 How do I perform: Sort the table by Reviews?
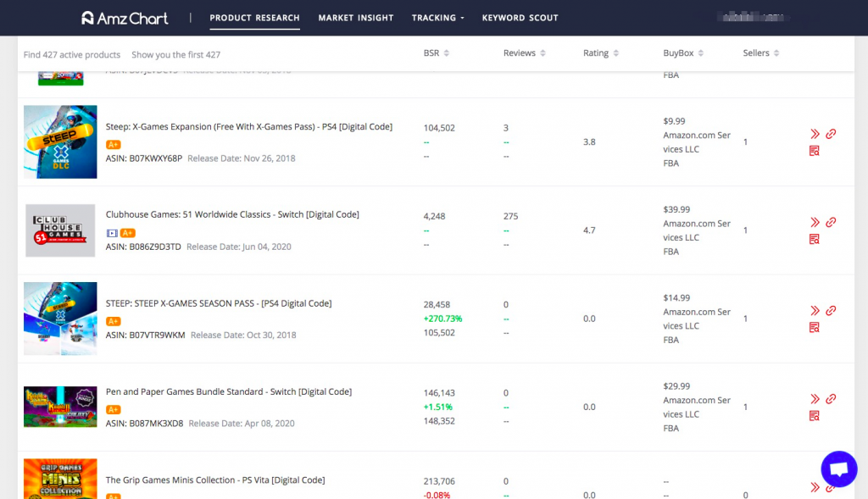tap(524, 53)
